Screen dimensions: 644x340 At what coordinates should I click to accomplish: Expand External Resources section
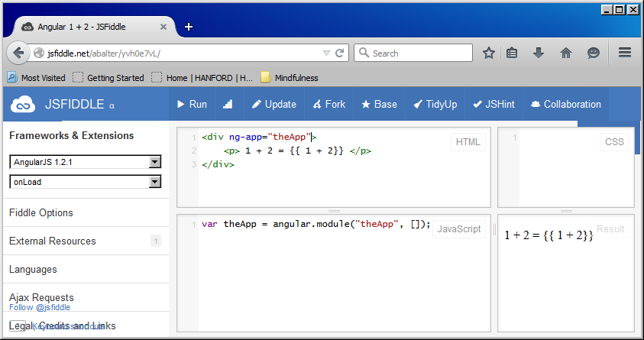[86, 241]
